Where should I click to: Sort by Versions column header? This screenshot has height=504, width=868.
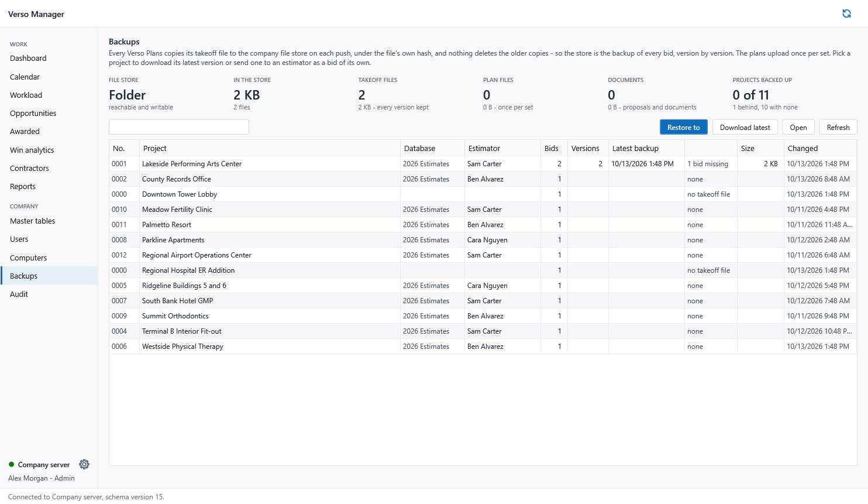pos(588,148)
